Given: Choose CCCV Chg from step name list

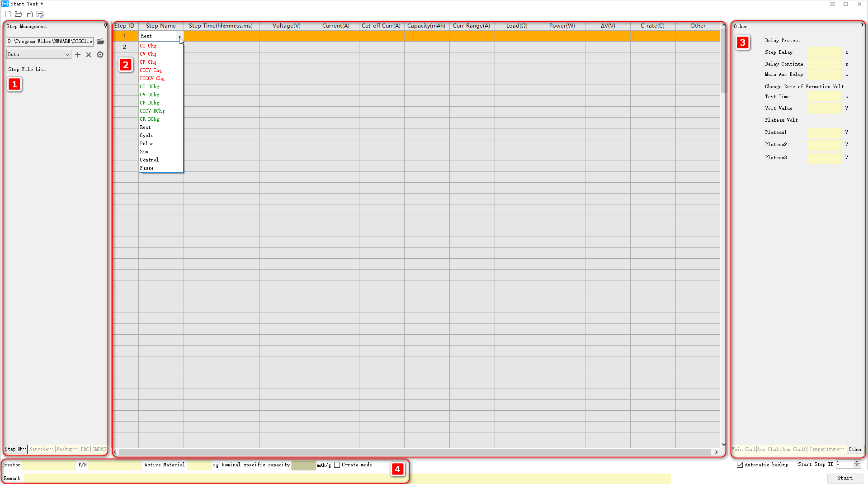Looking at the screenshot, I should coord(151,70).
